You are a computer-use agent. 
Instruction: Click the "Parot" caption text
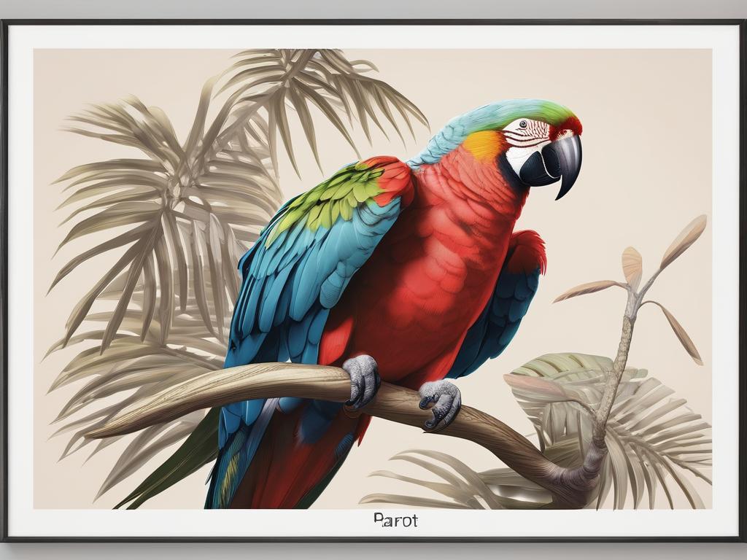point(396,520)
